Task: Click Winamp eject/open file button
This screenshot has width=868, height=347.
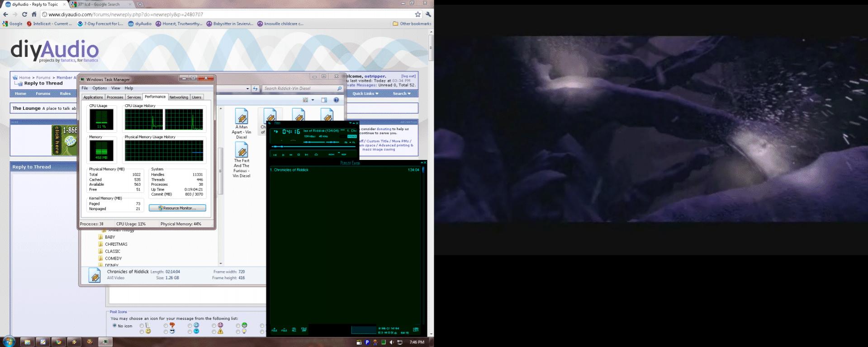Action: tap(316, 155)
